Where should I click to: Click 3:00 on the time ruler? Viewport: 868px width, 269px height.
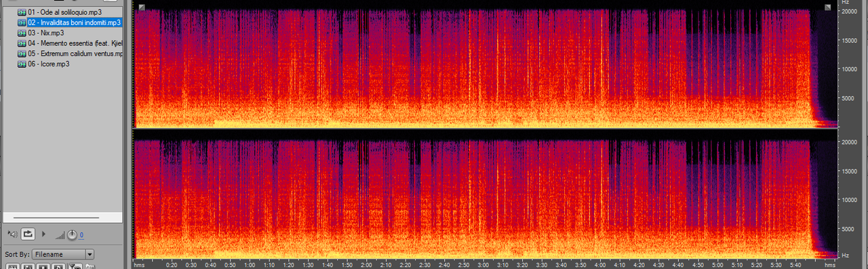pos(484,265)
